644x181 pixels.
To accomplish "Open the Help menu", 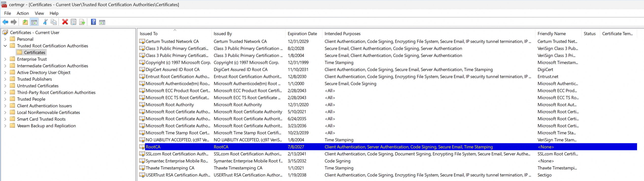I will pos(54,13).
